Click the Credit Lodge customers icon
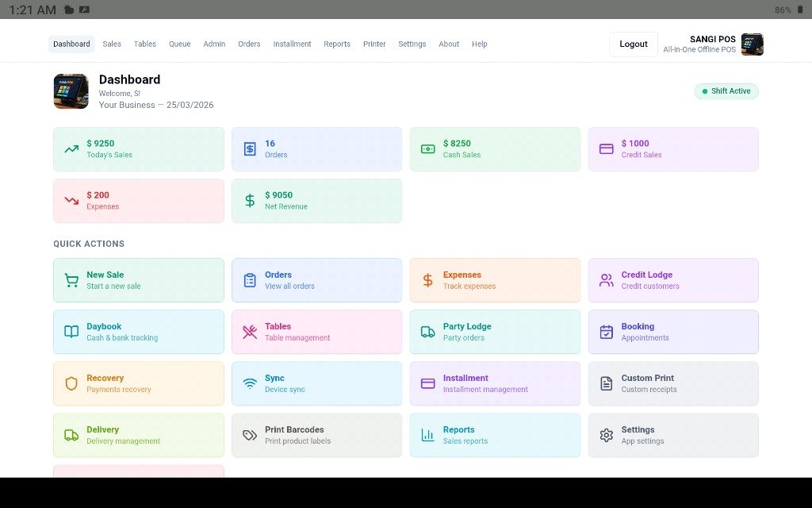Viewport: 812px width, 508px height. (x=606, y=279)
